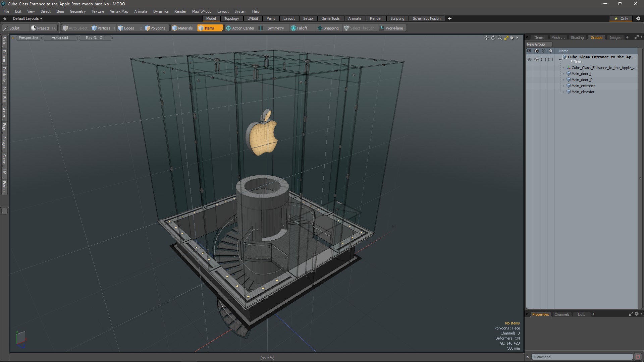This screenshot has height=362, width=644.
Task: Open the Presets browser
Action: [x=43, y=28]
